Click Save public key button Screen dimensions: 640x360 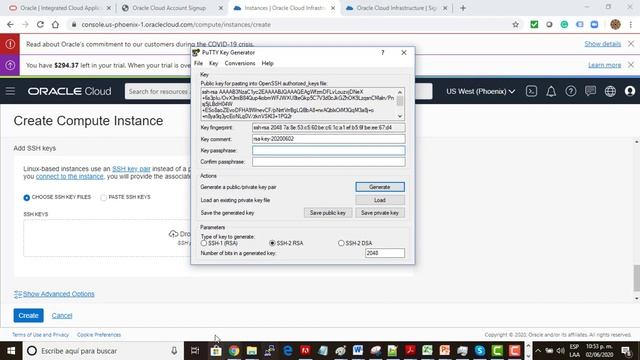point(328,213)
